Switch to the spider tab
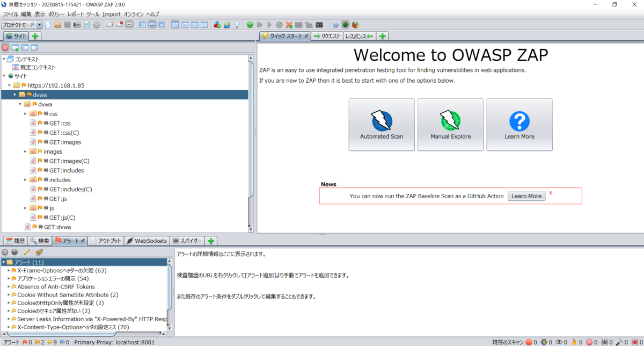This screenshot has width=644, height=346. point(187,241)
